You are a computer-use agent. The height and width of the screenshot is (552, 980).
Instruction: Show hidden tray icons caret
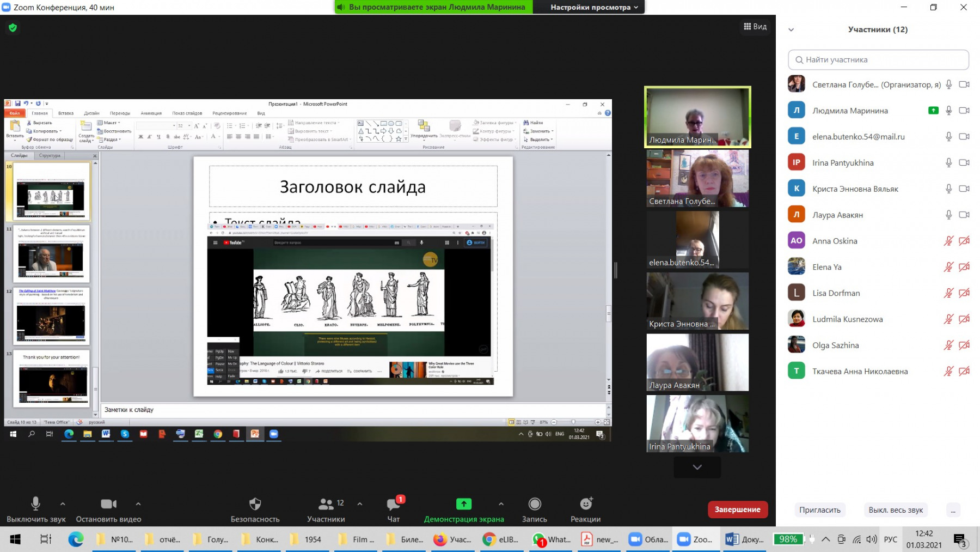click(x=826, y=539)
